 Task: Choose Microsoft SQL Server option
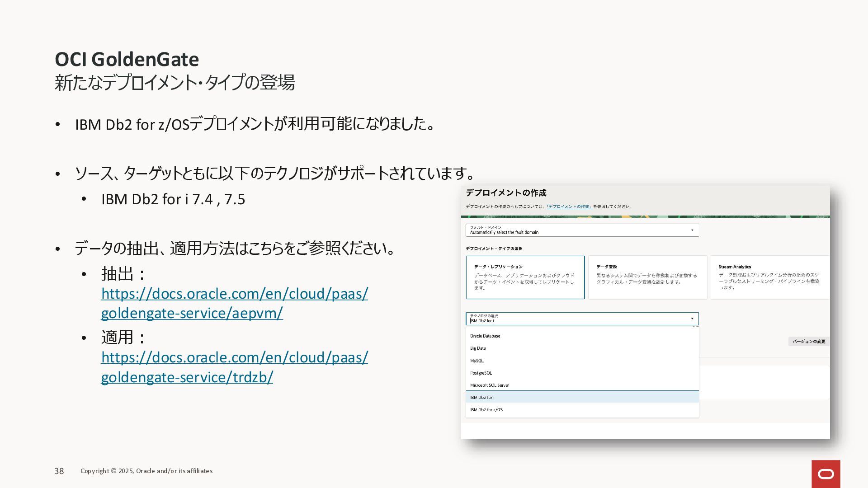pos(582,385)
